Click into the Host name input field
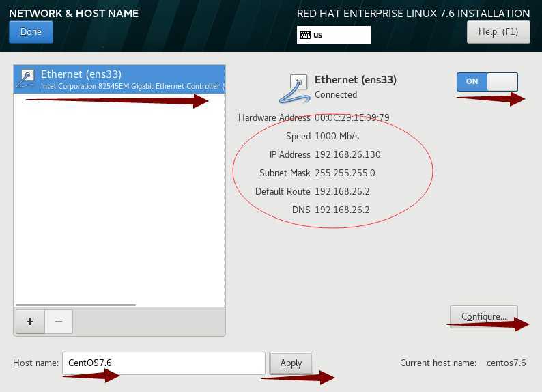This screenshot has height=392, width=542. coord(164,363)
